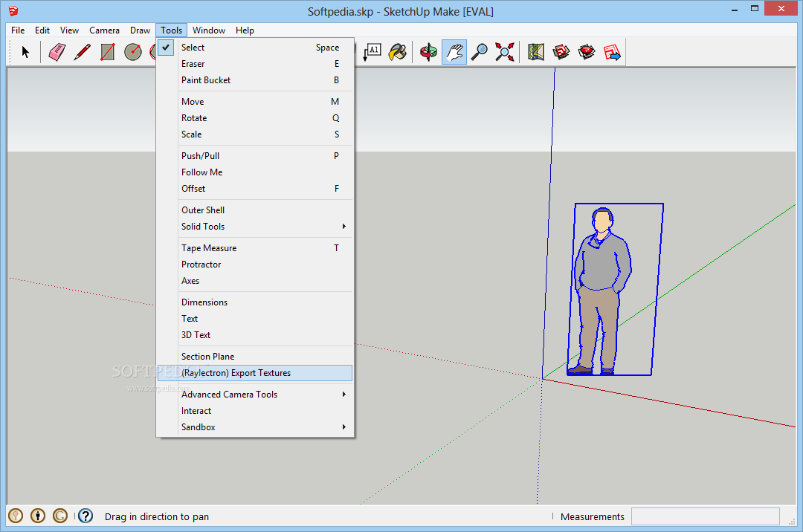Image resolution: width=803 pixels, height=532 pixels.
Task: Choose the Follow Me menu entry
Action: 255,172
